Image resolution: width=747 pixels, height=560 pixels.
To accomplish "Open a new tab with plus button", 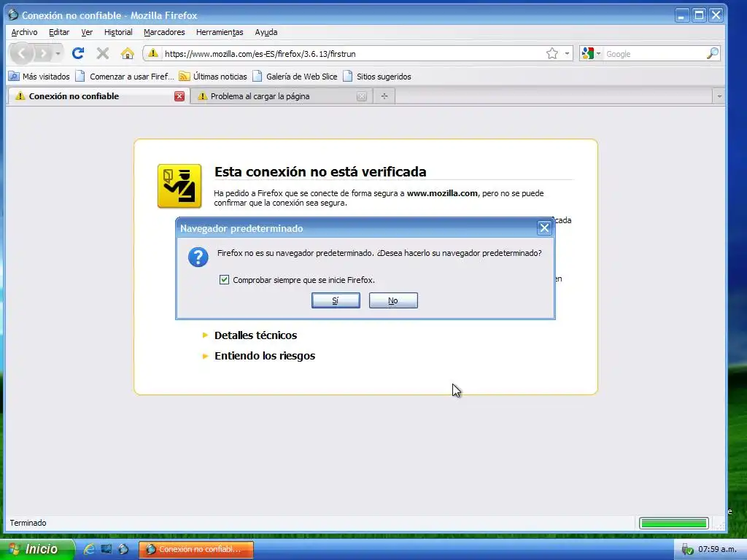I will click(x=384, y=96).
